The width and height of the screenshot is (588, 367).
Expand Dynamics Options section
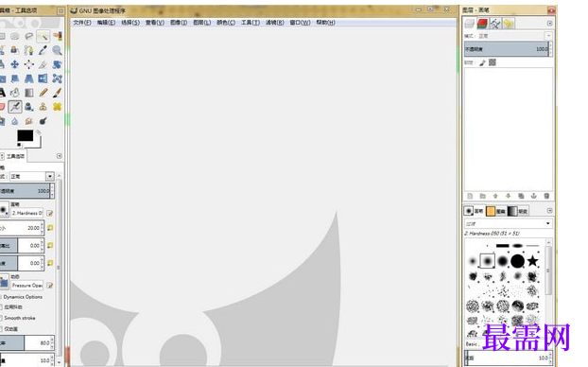(x=1, y=297)
